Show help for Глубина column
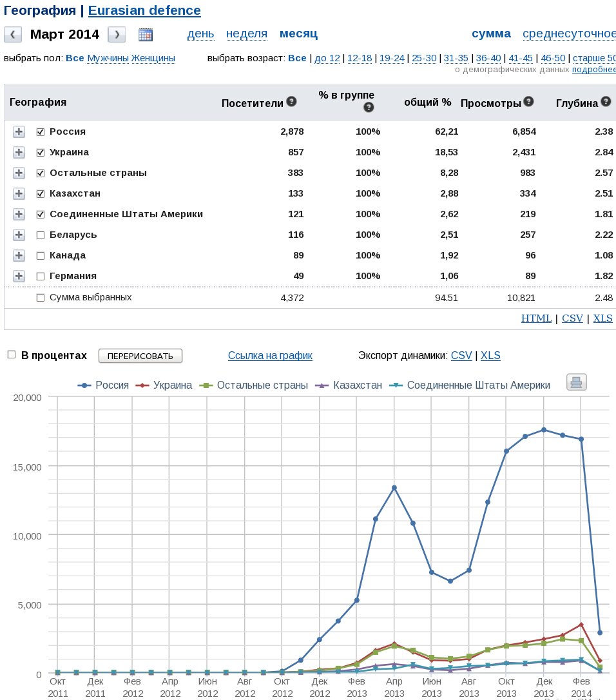 coord(606,102)
